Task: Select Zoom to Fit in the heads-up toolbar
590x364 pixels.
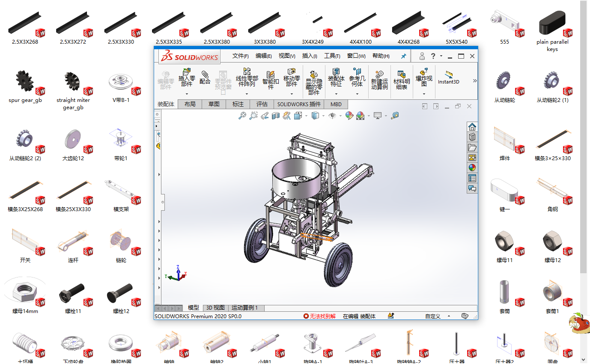Action: [242, 116]
